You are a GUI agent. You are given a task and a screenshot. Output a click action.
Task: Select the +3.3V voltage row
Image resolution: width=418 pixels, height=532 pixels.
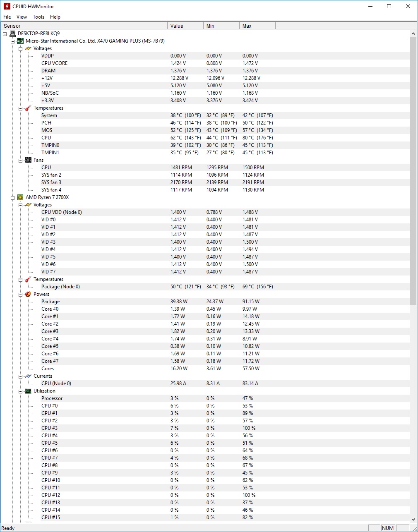[x=205, y=101]
